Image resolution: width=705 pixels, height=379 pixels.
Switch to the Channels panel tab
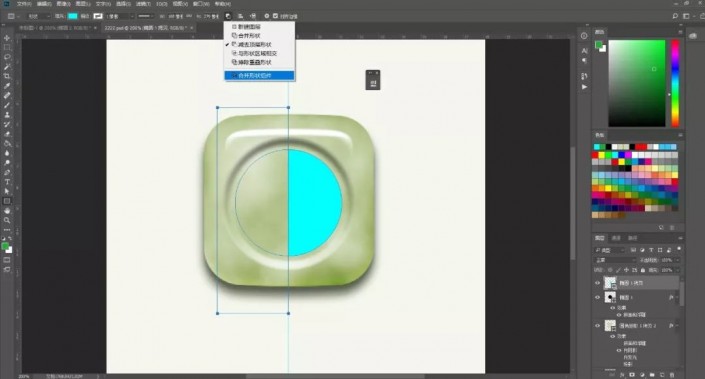[616, 238]
